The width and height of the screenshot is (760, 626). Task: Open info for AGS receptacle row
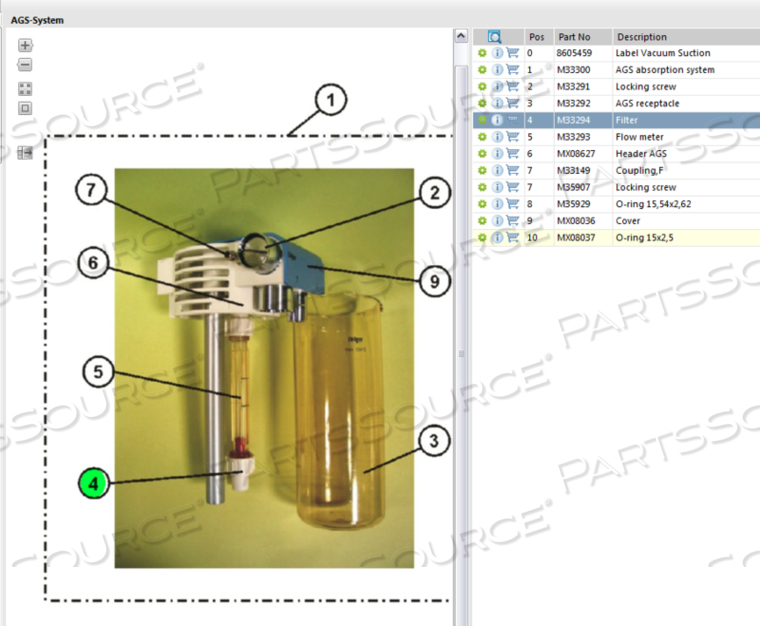coord(497,103)
